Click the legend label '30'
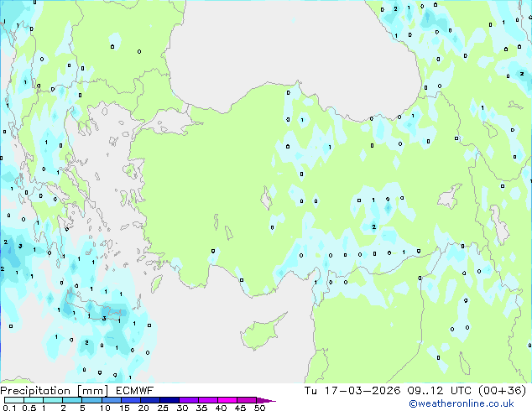532x411 pixels. click(x=182, y=408)
